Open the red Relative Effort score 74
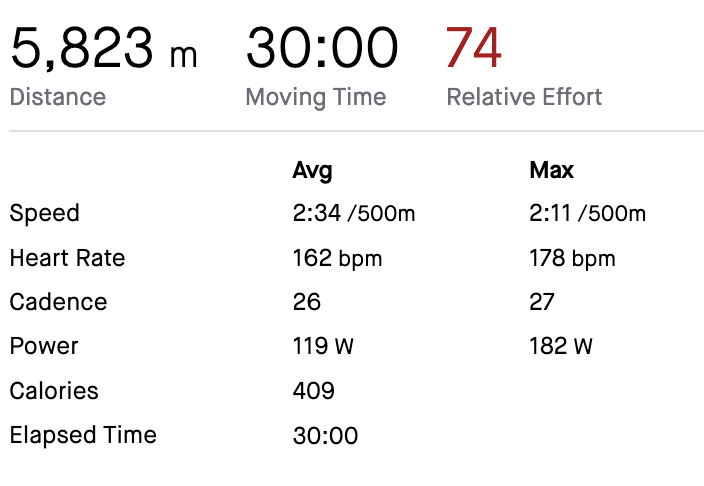This screenshot has width=704, height=486. point(474,48)
